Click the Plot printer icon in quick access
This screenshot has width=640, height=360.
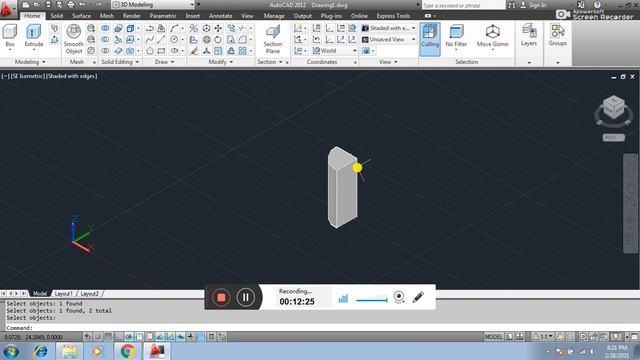(71, 5)
